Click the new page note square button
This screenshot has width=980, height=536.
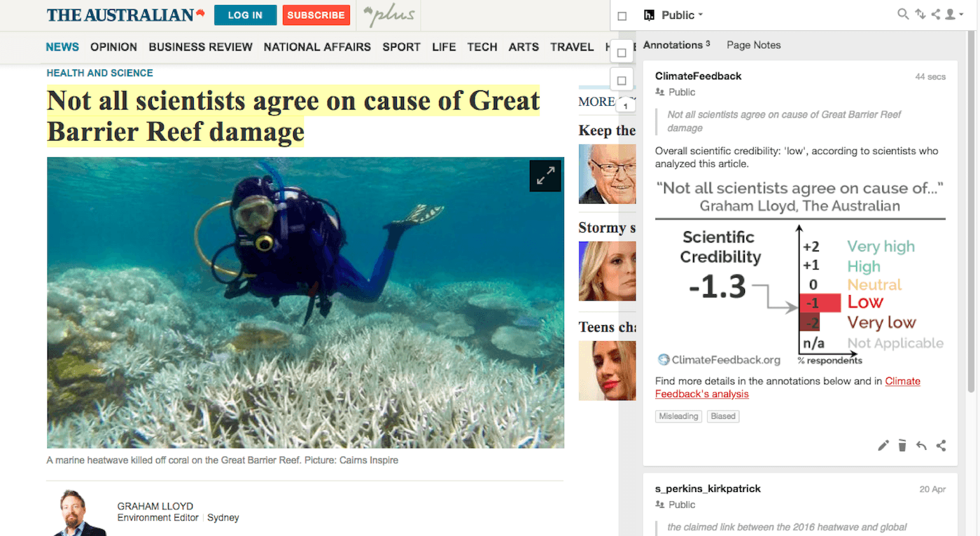(622, 81)
